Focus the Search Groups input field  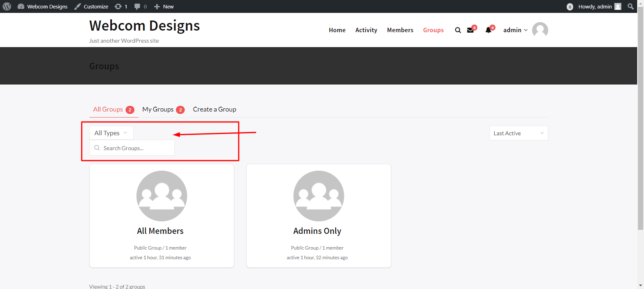(x=132, y=148)
